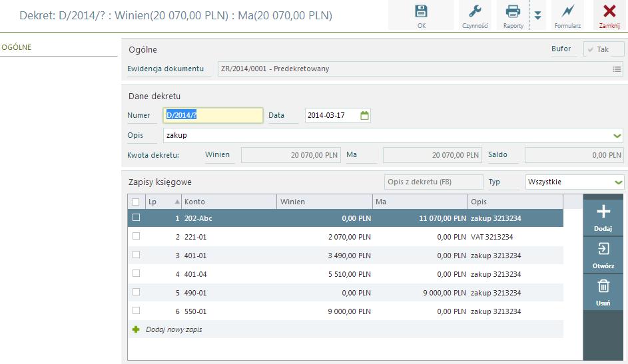Open the Raporty printer button
The image size is (628, 364).
point(513,15)
